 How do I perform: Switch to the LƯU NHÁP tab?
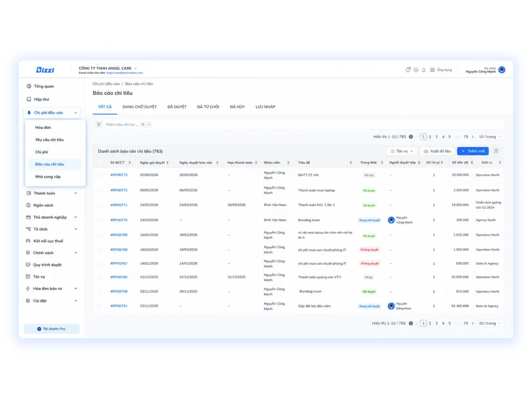[265, 107]
